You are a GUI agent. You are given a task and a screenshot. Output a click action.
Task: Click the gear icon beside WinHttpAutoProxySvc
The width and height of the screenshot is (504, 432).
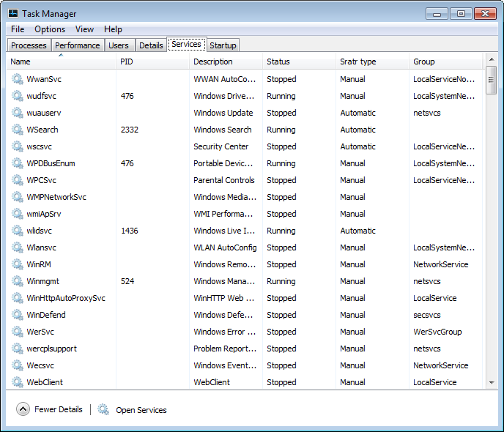click(18, 298)
